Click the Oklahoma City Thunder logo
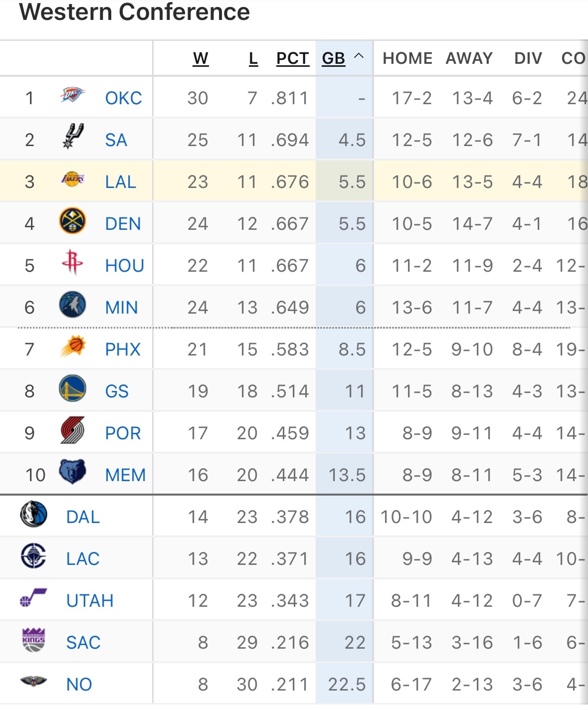This screenshot has width=588, height=710. click(72, 95)
